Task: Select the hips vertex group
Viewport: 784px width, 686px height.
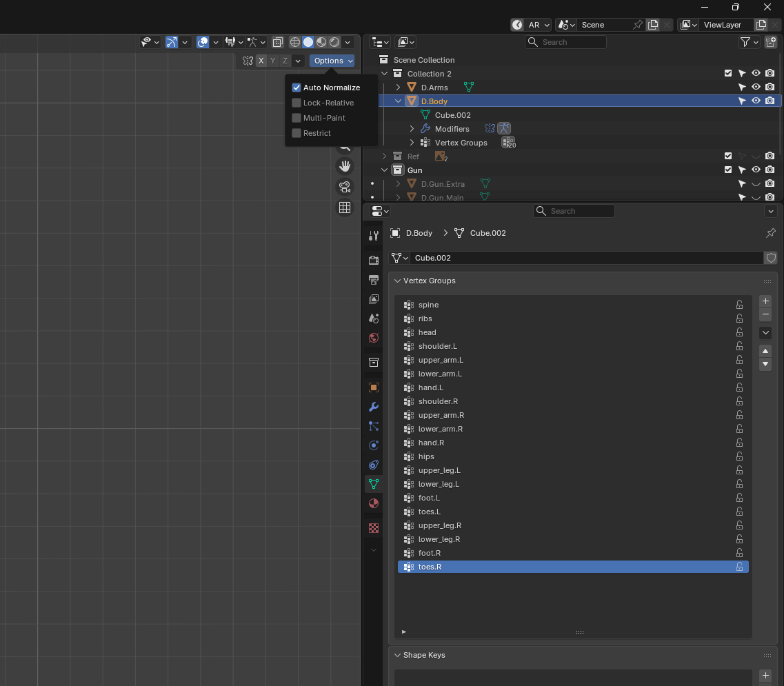Action: [x=426, y=456]
